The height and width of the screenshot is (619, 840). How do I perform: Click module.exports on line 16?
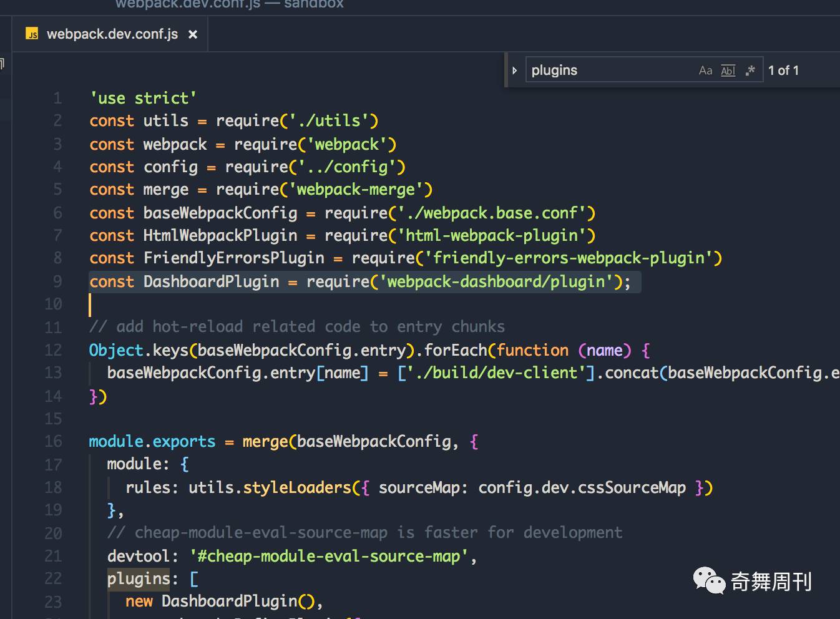(152, 442)
